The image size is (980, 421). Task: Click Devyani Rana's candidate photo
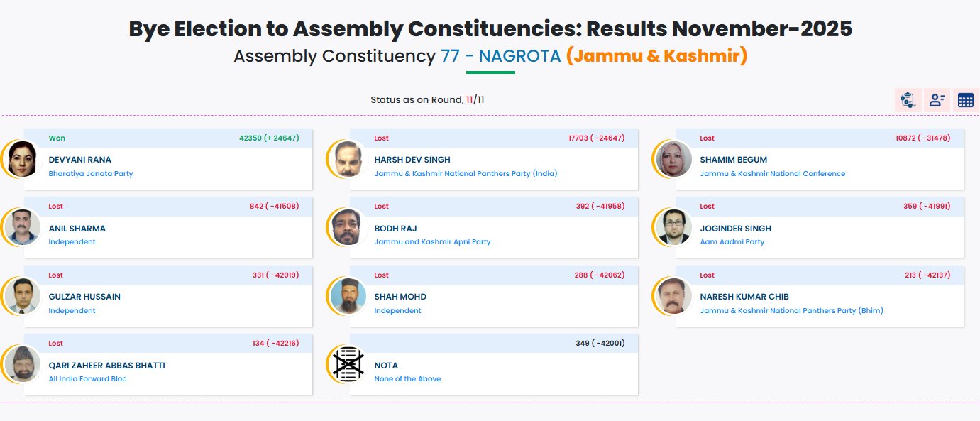[x=23, y=159]
